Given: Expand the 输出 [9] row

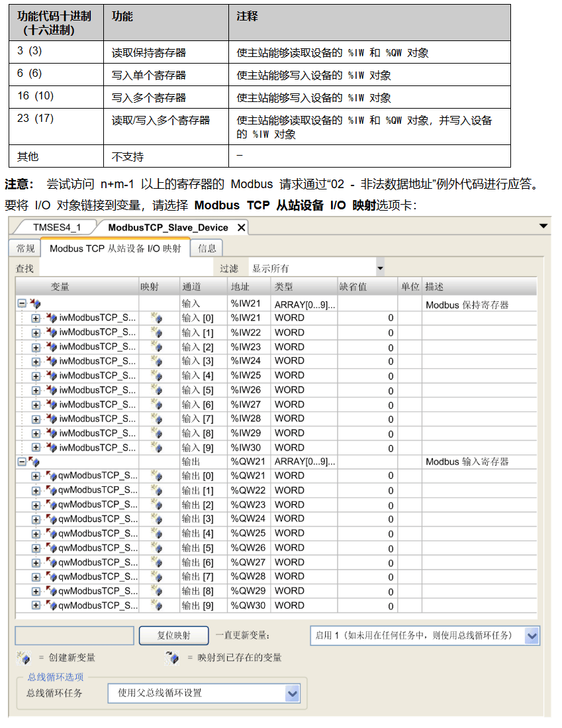Looking at the screenshot, I should tap(36, 605).
